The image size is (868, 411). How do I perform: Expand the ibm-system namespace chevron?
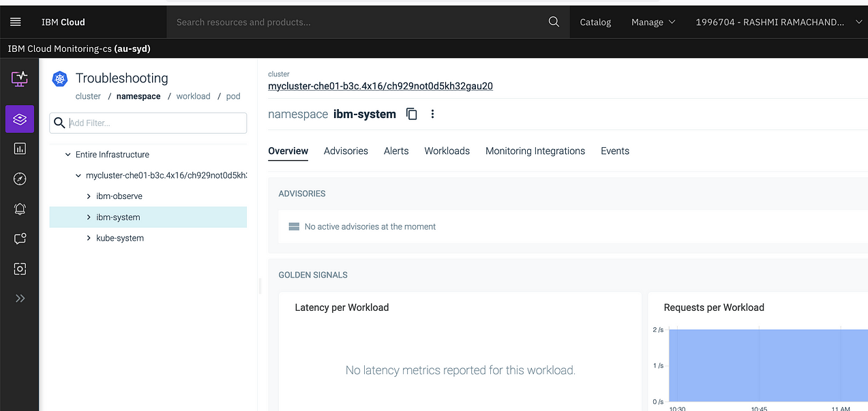coord(89,217)
